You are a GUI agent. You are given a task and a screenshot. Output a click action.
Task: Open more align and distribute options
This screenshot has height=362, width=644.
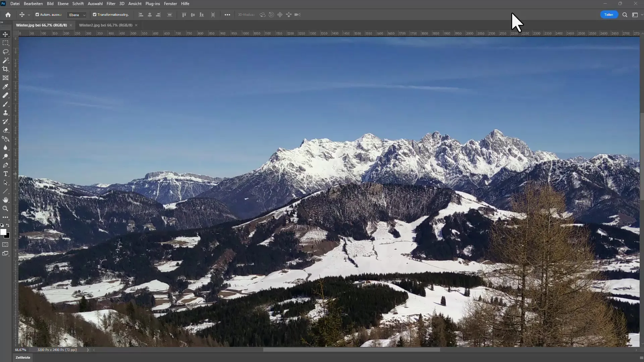(x=227, y=15)
